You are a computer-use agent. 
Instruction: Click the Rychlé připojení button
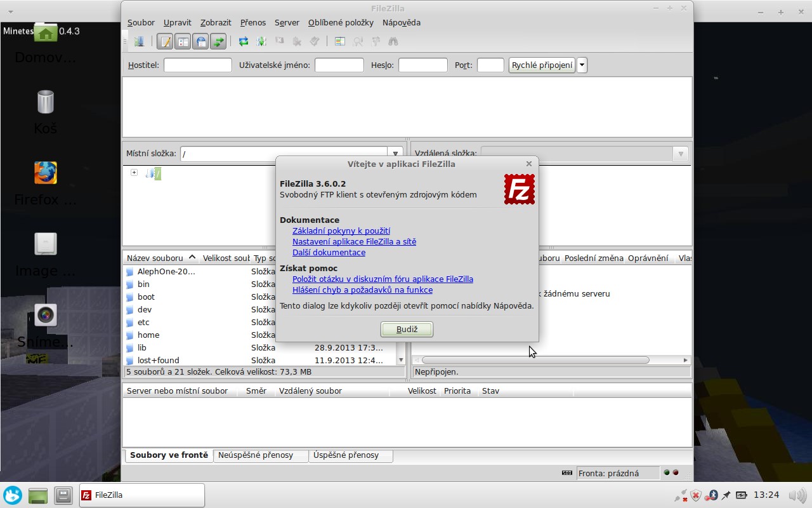tap(542, 65)
